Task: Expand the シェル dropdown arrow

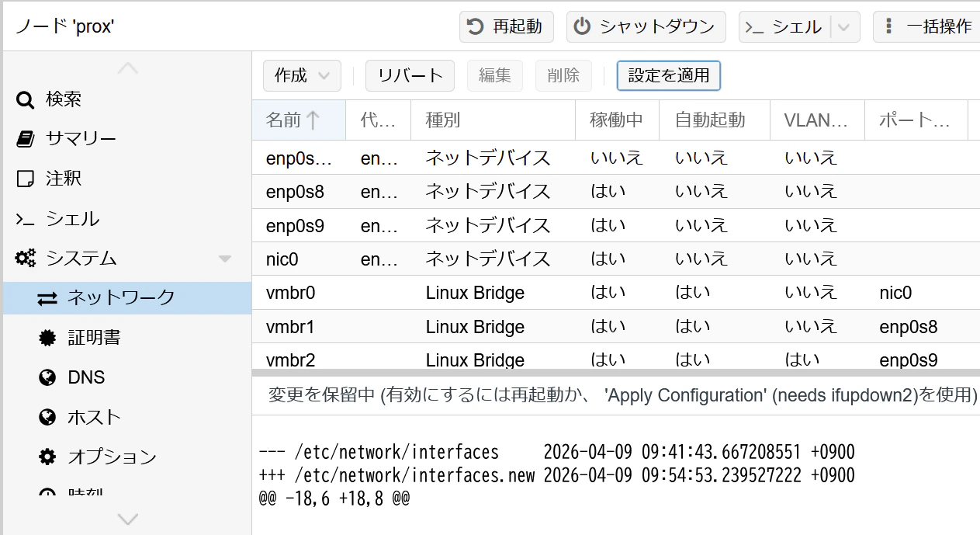Action: tap(844, 27)
